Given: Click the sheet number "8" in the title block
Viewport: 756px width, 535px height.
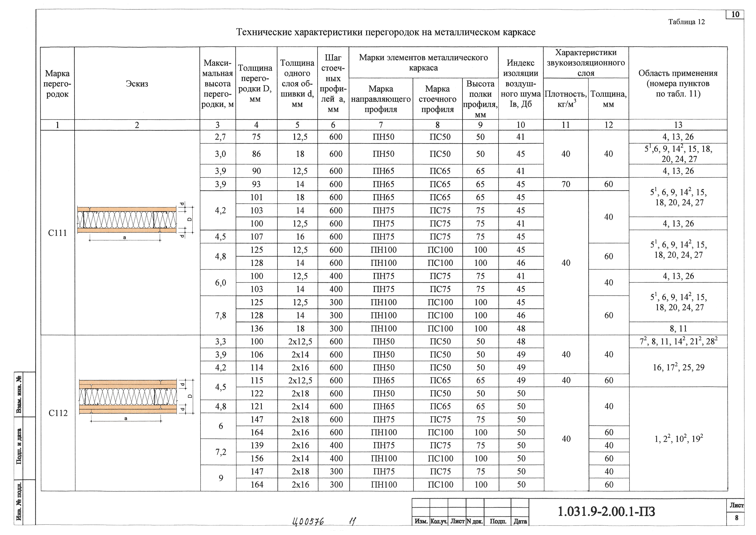Looking at the screenshot, I should 737,518.
